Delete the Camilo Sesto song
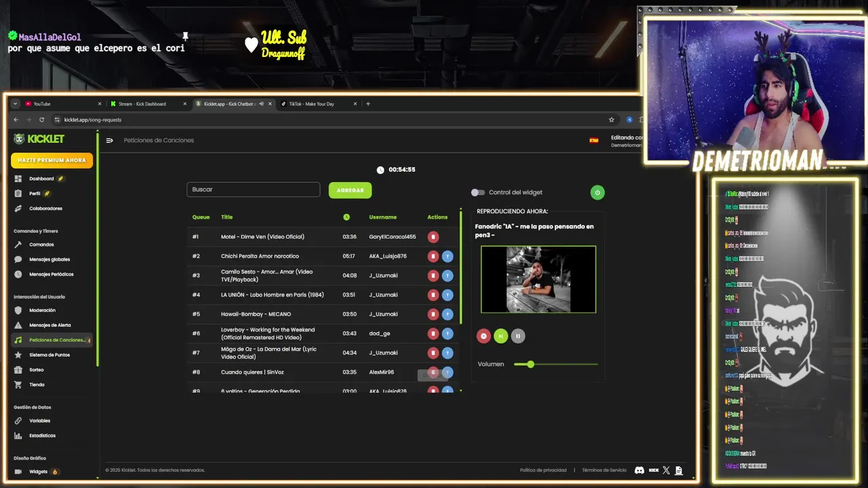The height and width of the screenshot is (488, 868). click(433, 276)
